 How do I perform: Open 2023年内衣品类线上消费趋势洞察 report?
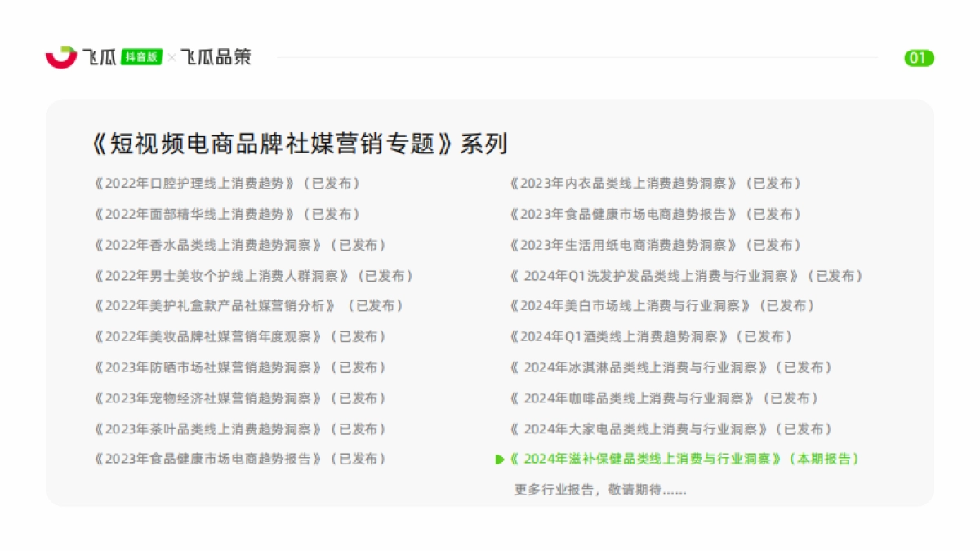(x=655, y=184)
